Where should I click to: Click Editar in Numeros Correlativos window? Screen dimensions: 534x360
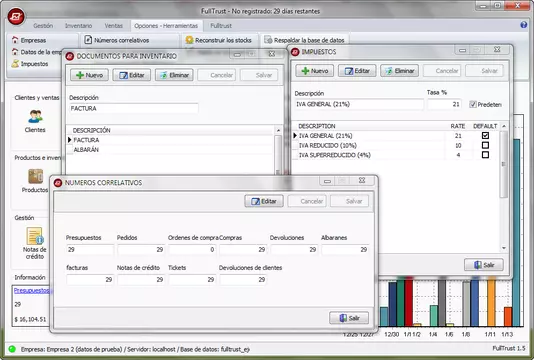point(264,201)
